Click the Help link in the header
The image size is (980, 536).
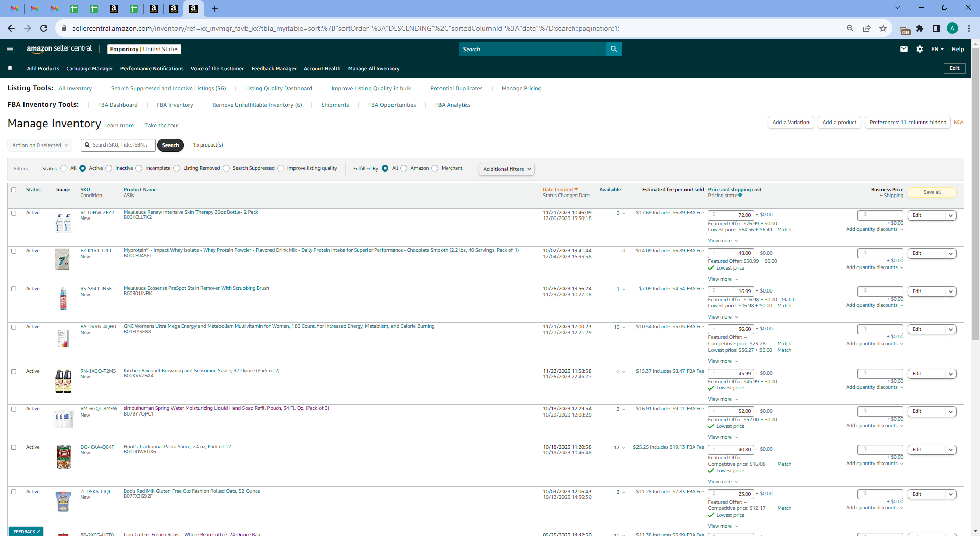pos(958,49)
